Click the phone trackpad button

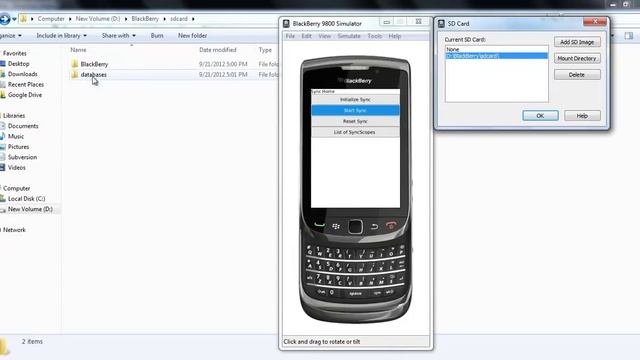pos(355,227)
